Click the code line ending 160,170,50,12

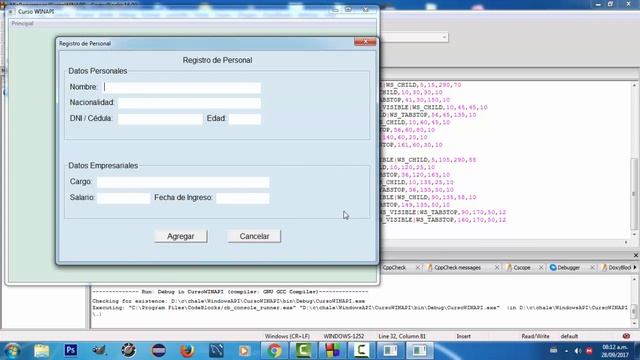443,220
